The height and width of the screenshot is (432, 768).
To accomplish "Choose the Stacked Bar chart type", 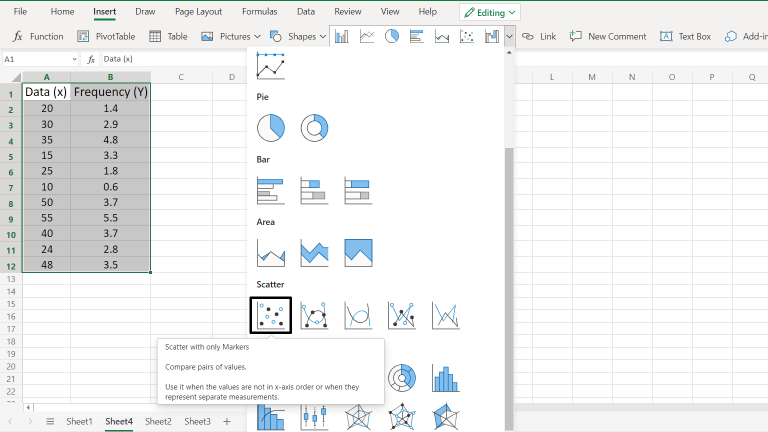I will [x=314, y=191].
